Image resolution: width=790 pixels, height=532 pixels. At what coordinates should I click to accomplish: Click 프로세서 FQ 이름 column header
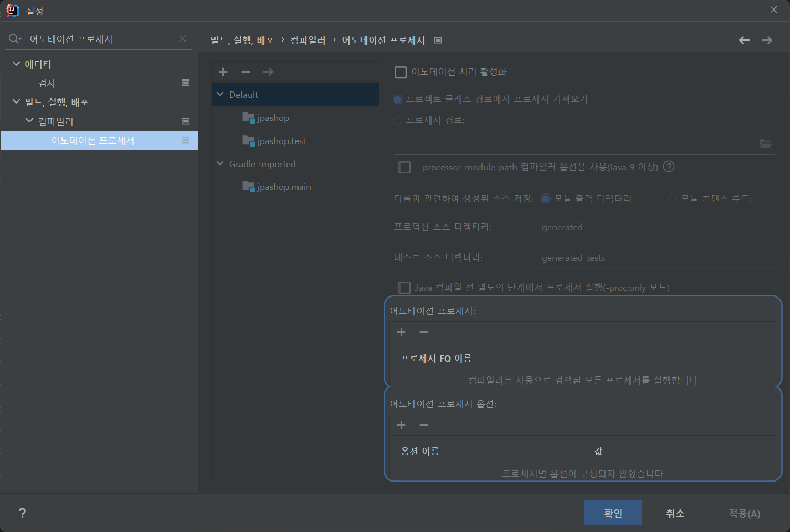(436, 358)
